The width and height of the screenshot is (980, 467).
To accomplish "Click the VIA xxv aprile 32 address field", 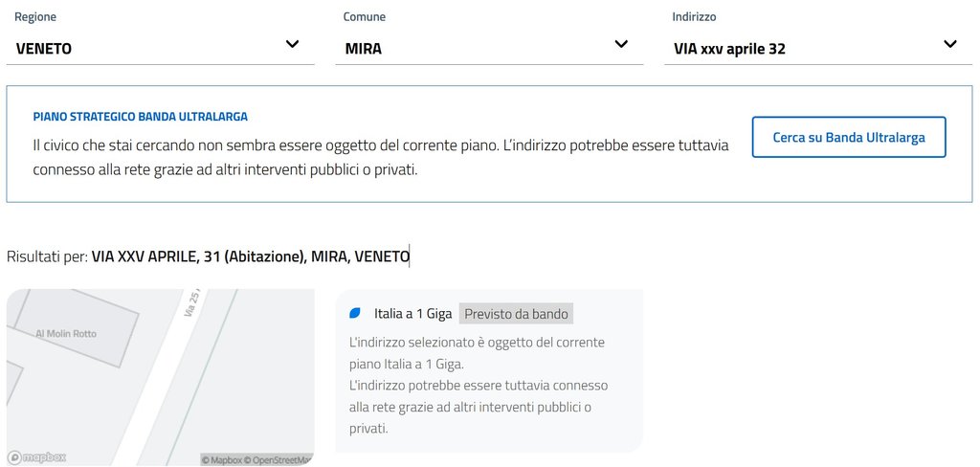I will (x=729, y=48).
